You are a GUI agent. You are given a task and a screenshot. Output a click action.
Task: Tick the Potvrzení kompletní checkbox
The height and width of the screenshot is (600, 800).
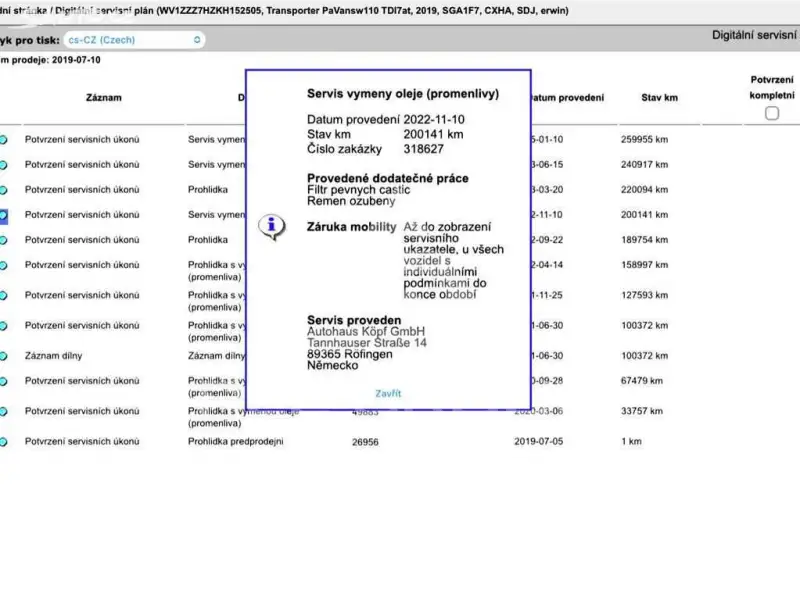(x=772, y=113)
